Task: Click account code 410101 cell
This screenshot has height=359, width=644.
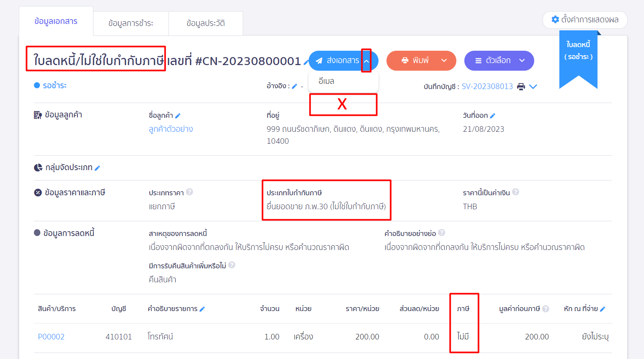Action: point(119,337)
